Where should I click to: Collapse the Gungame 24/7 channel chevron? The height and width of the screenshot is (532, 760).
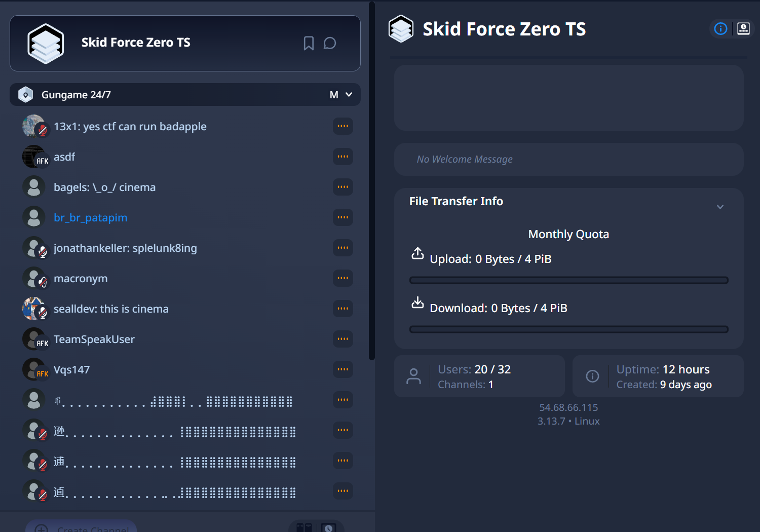pos(349,95)
